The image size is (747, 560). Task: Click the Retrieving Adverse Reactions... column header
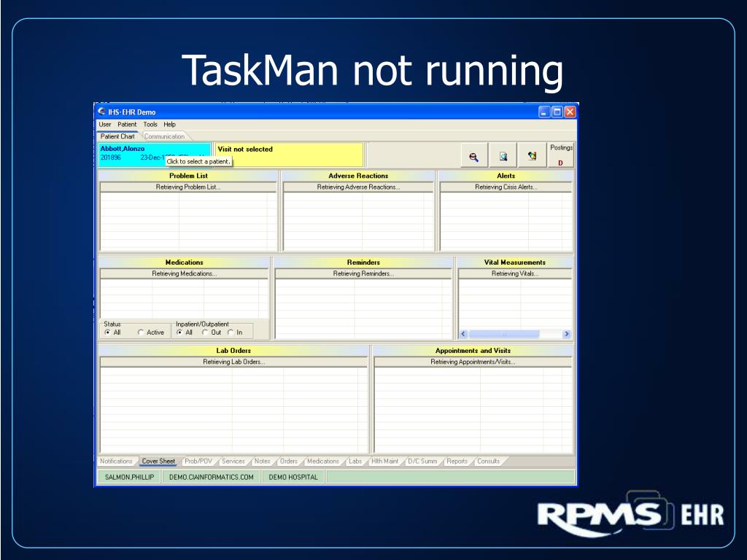358,187
